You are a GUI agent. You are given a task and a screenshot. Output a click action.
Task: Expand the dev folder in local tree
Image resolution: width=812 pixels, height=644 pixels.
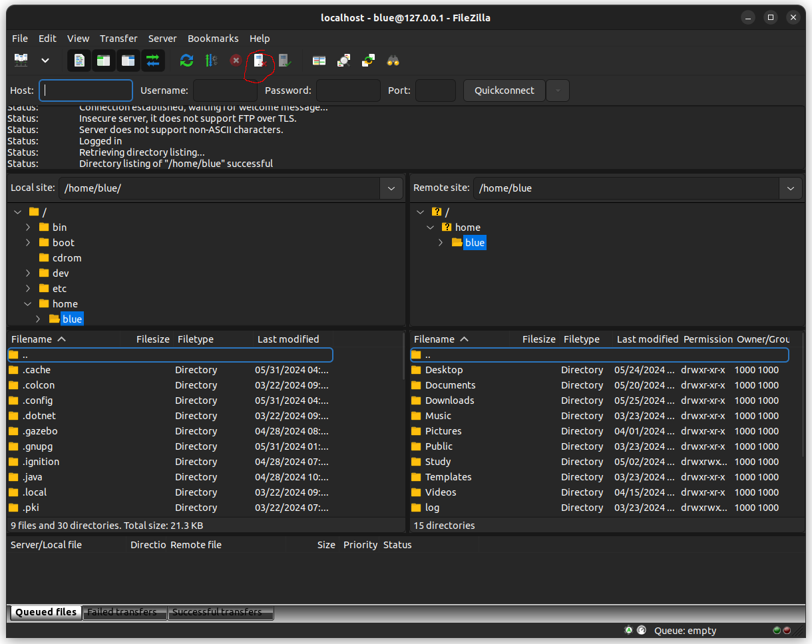tap(28, 273)
